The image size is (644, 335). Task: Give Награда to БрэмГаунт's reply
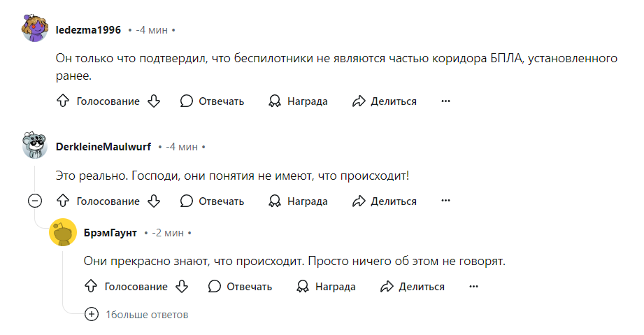click(326, 286)
